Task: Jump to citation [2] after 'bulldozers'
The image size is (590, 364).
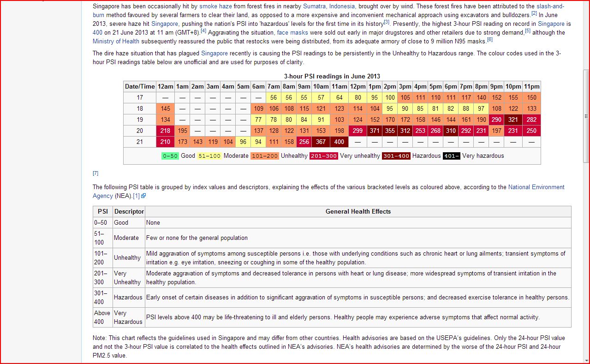Action: 534,13
